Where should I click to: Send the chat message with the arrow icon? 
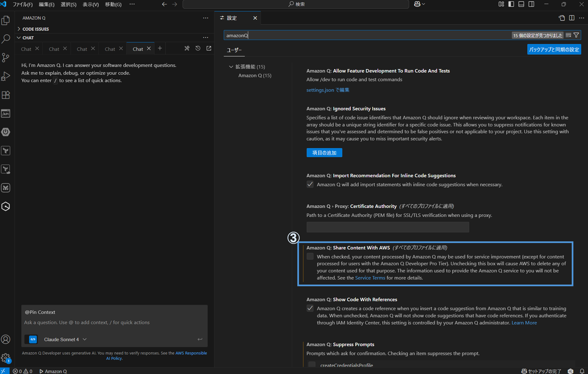pyautogui.click(x=200, y=339)
